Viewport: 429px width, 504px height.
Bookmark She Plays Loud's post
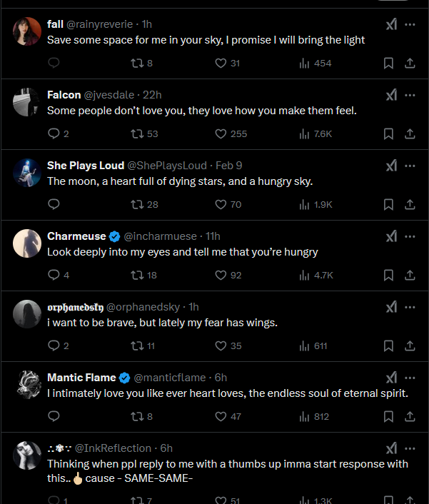click(x=388, y=204)
